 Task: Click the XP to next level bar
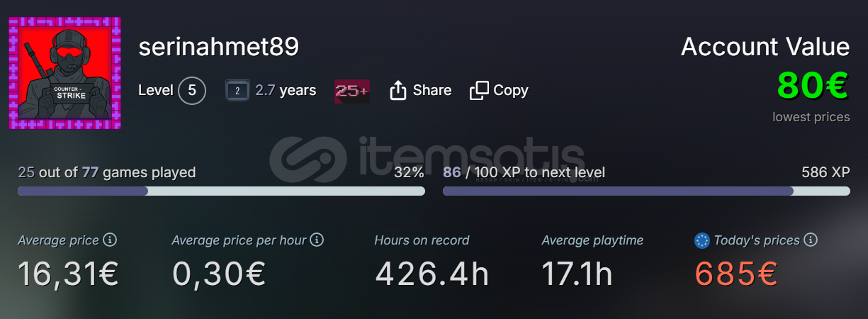click(x=646, y=191)
